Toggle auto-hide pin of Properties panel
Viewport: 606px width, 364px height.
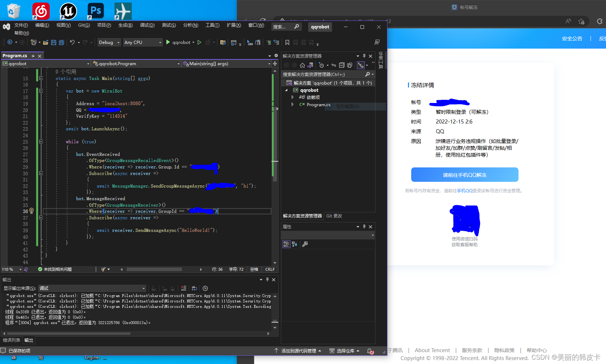364,226
